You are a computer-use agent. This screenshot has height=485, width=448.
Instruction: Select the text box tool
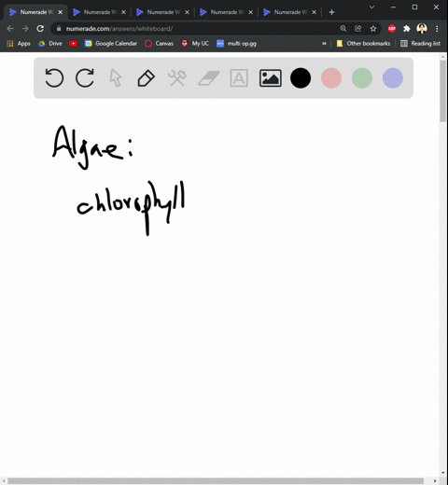[x=239, y=78]
